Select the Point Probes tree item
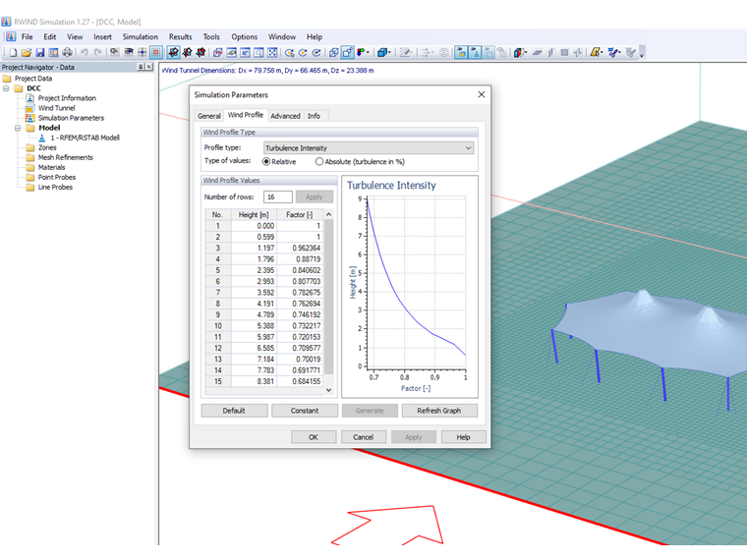Viewport: 747px width, 560px height. [x=57, y=177]
